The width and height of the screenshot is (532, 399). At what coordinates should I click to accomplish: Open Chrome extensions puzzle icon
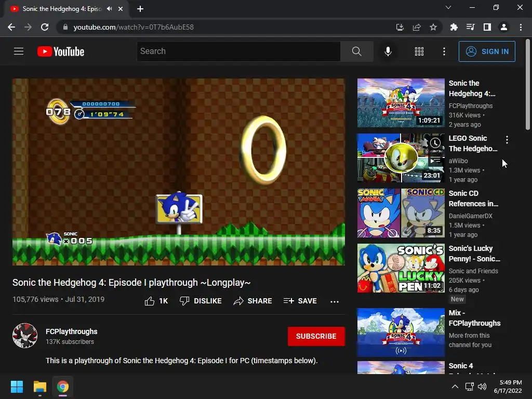(x=454, y=27)
